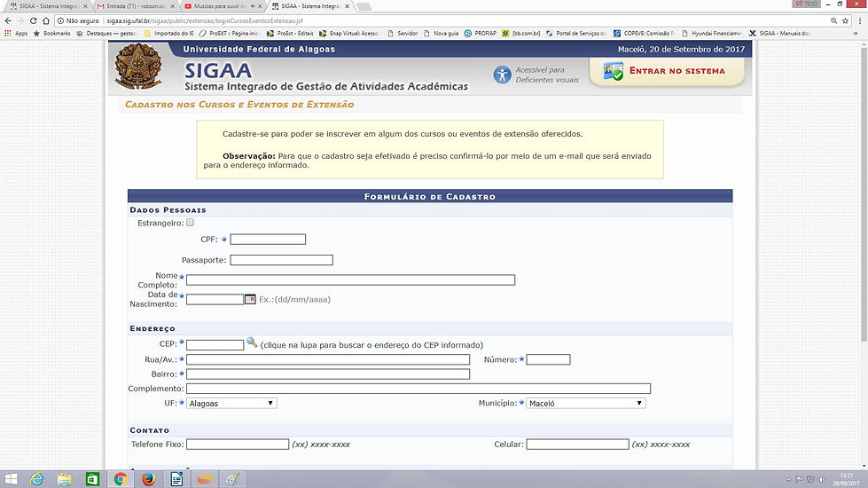Screen dimensions: 868x488
Task: Open the ProEXT Página inicial bookmark
Action: 229,33
